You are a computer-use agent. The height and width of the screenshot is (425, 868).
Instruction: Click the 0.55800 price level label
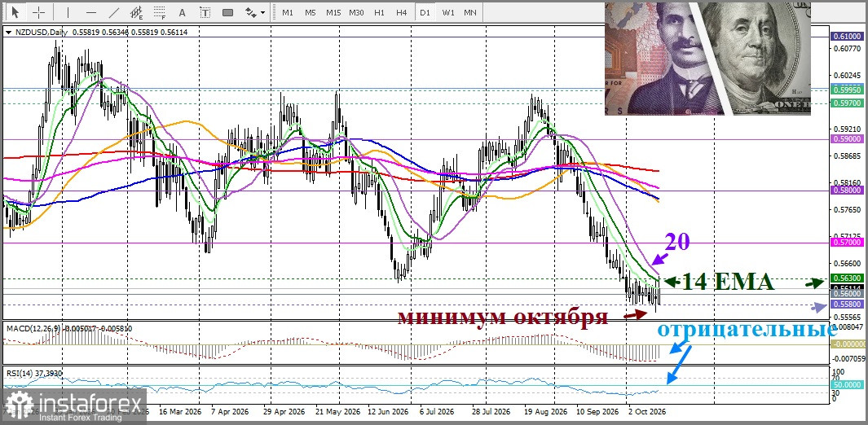847,305
